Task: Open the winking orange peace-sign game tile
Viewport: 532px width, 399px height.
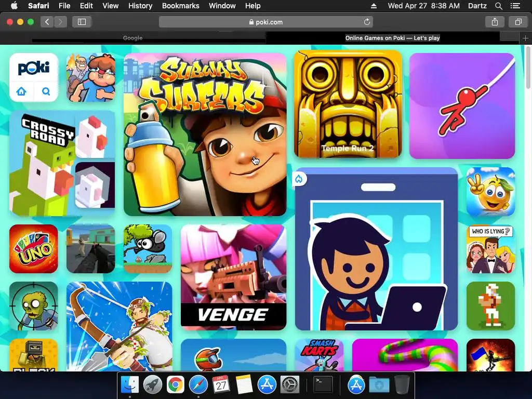Action: pos(490,192)
